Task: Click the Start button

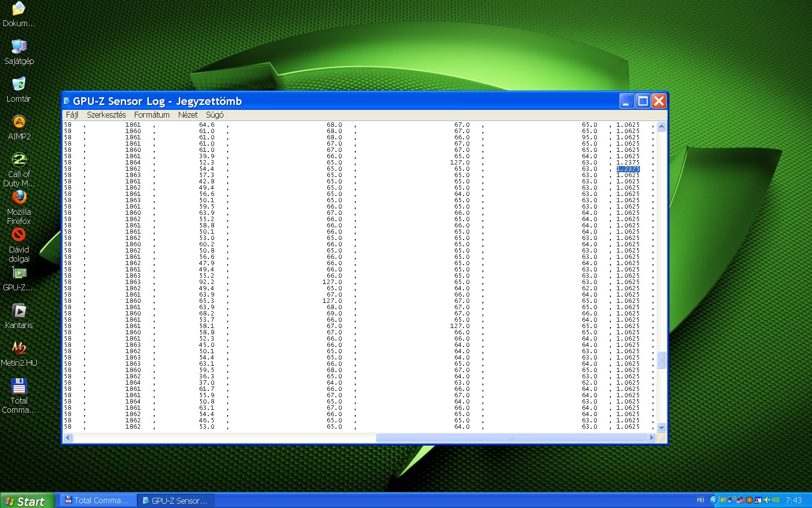Action: [27, 501]
